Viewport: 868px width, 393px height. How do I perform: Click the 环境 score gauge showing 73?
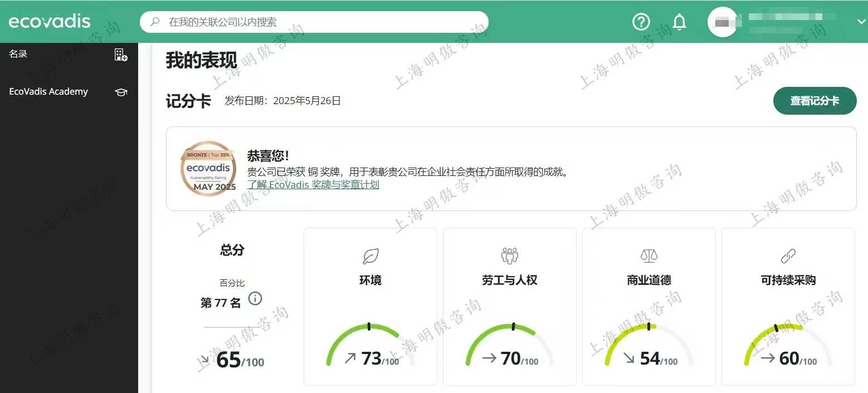click(370, 345)
